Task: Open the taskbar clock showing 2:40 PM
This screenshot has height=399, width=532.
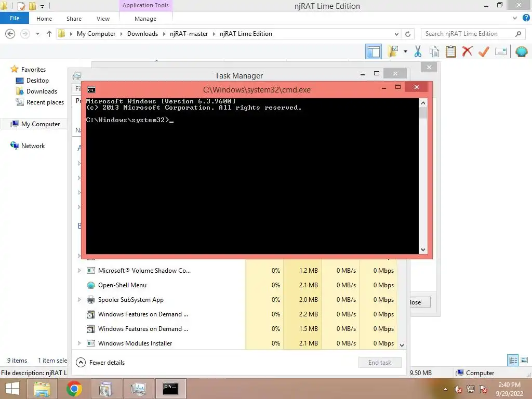Action: click(x=509, y=389)
